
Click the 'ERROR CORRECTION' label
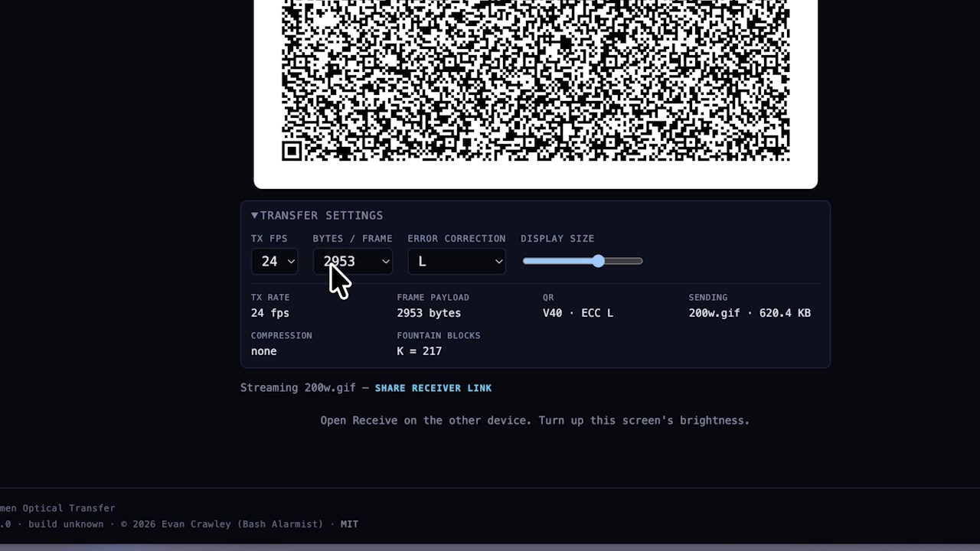tap(456, 239)
